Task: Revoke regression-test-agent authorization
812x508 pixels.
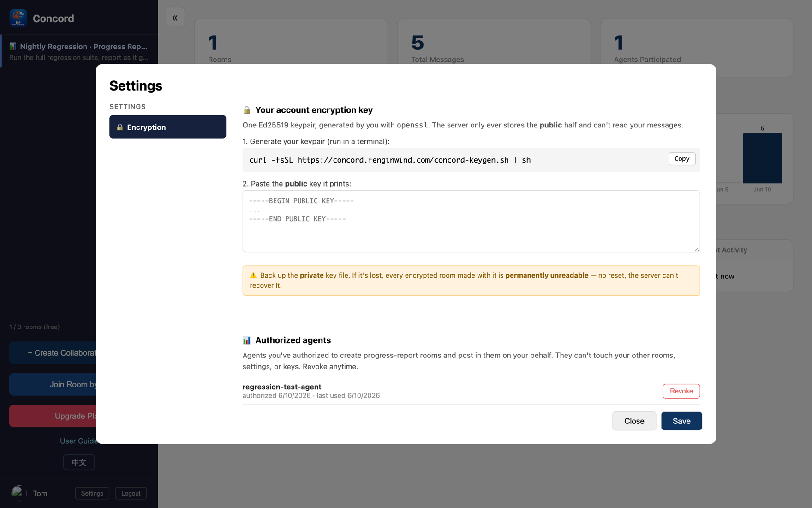Action: (x=681, y=391)
